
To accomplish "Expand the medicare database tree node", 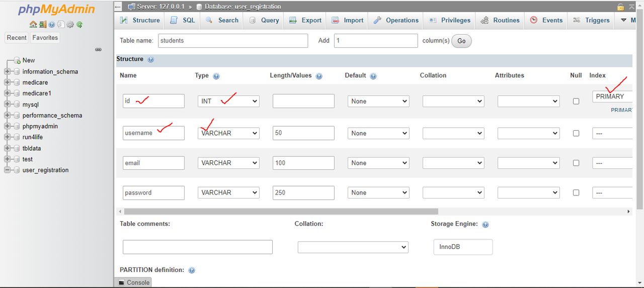I will click(x=7, y=82).
